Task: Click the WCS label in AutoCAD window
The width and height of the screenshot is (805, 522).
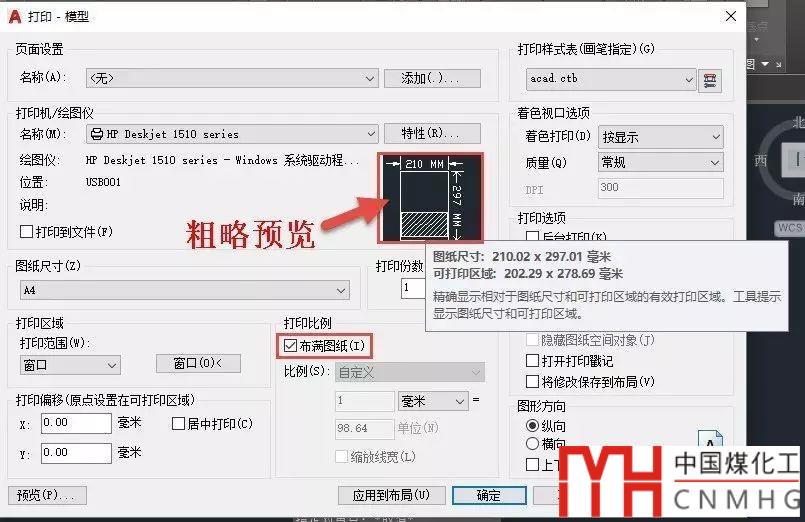Action: click(789, 228)
